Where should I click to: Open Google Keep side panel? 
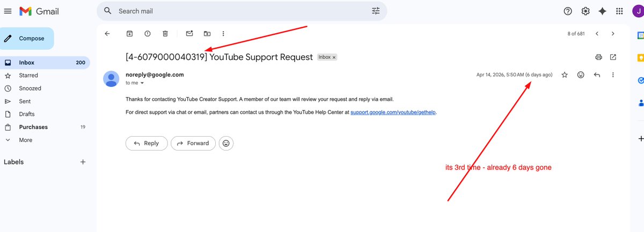tap(640, 57)
